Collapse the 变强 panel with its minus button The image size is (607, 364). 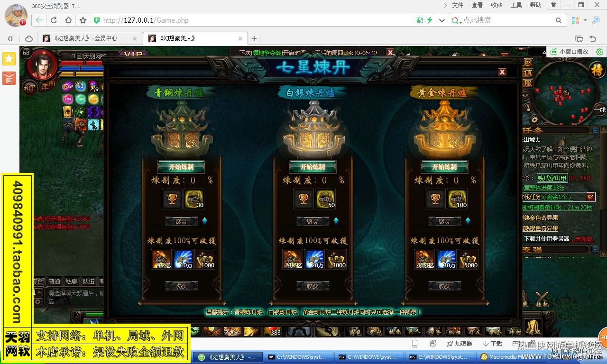click(595, 249)
